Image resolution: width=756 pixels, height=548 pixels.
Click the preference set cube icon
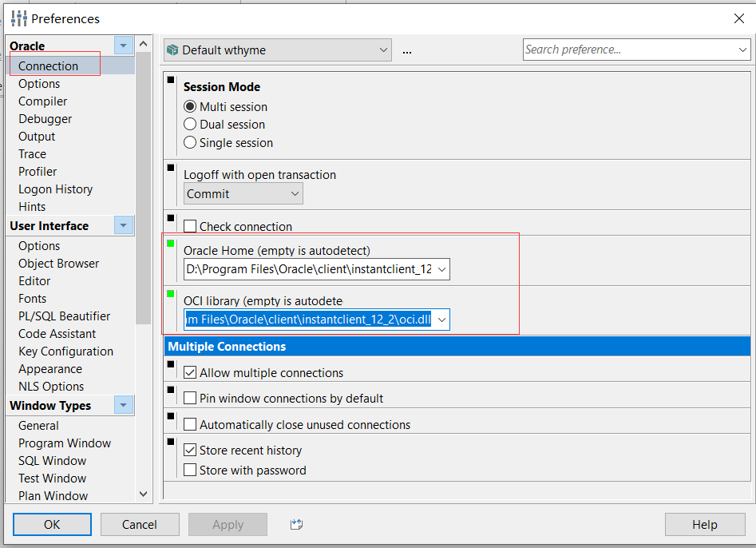tap(172, 50)
